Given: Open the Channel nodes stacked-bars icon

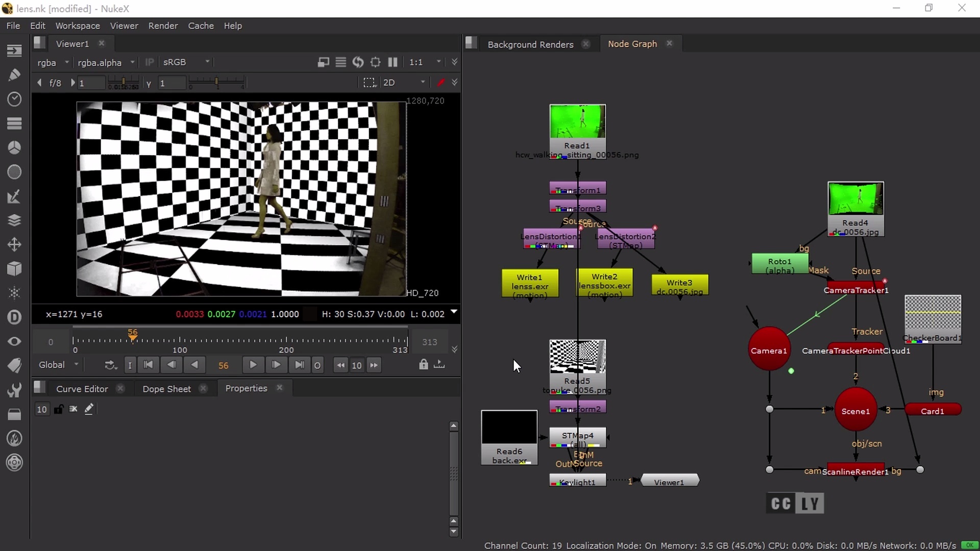Looking at the screenshot, I should tap(14, 123).
